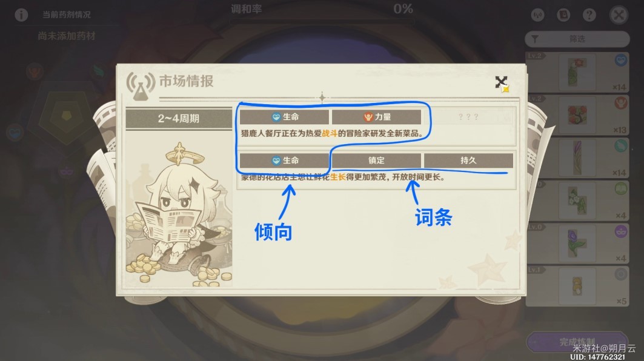Close the 市场情报 dialog with the X icon
The image size is (644, 361).
[x=501, y=82]
